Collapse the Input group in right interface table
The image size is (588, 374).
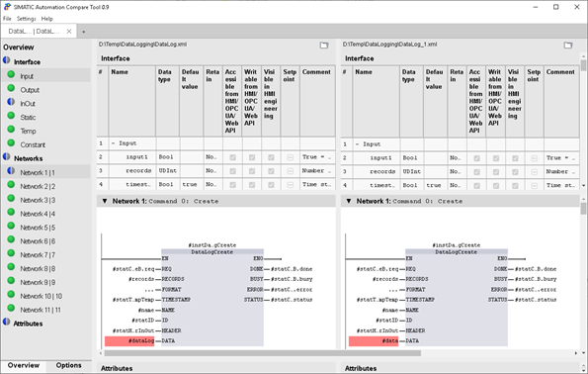[x=357, y=144]
